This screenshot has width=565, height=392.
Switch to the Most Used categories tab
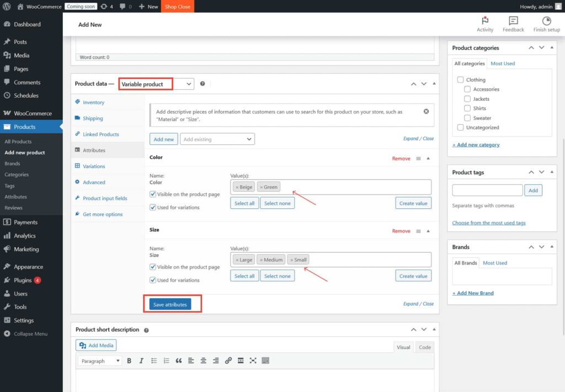[503, 63]
